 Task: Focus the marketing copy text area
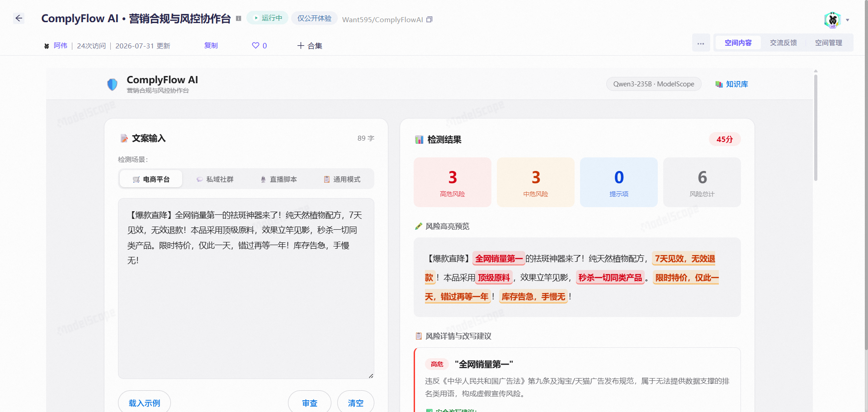(246, 289)
